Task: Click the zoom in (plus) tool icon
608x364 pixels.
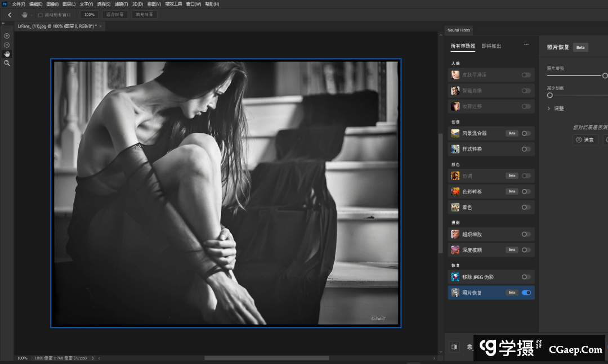Action: (7, 36)
